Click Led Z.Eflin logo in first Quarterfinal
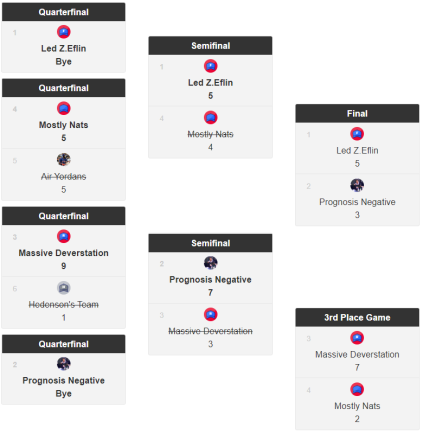 point(64,32)
